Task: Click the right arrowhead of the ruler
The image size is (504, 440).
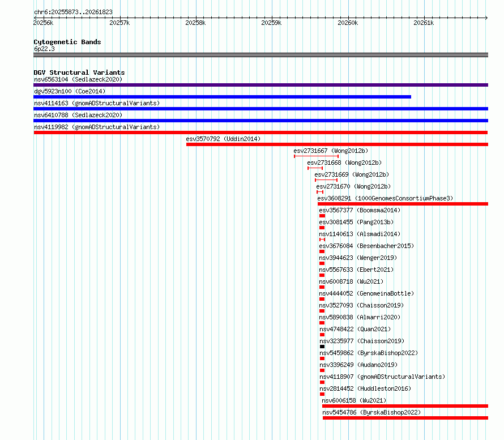Action: point(486,18)
